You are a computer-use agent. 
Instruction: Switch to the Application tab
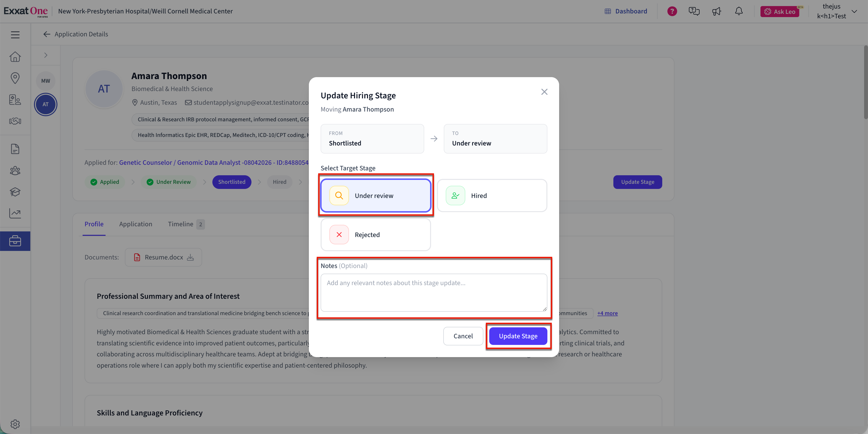point(135,224)
